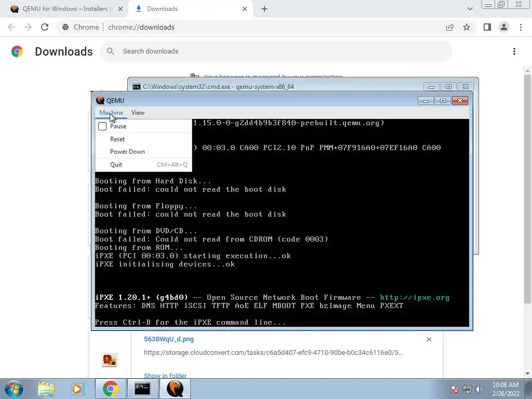Go back in Chrome
532x399 pixels.
pyautogui.click(x=11, y=27)
